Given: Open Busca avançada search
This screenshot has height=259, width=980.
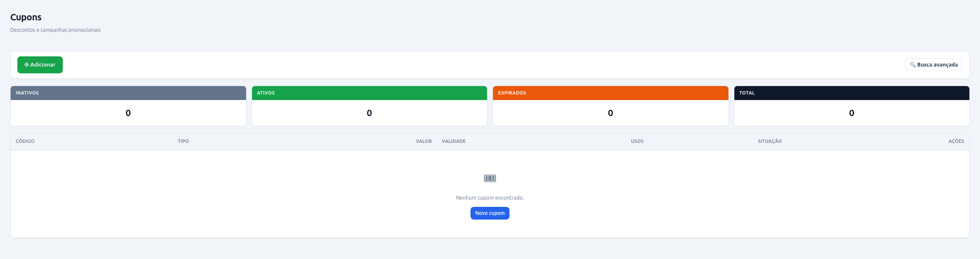Looking at the screenshot, I should 933,65.
